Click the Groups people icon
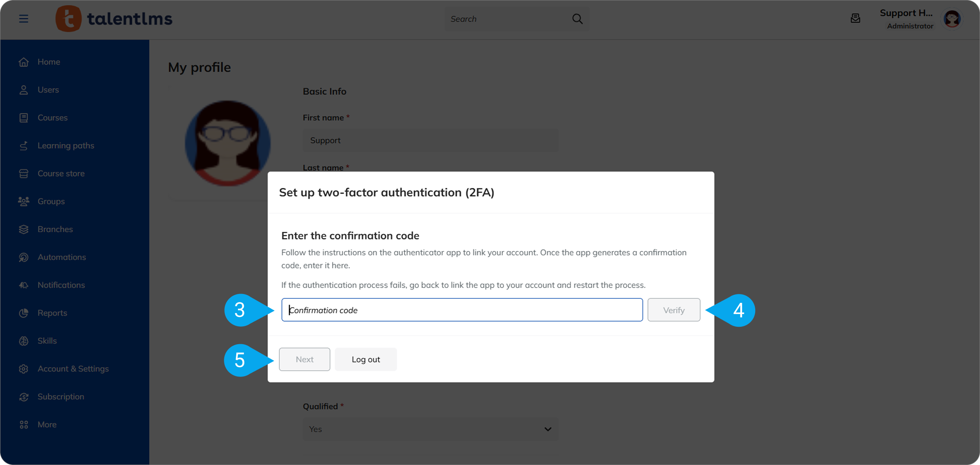 [24, 201]
